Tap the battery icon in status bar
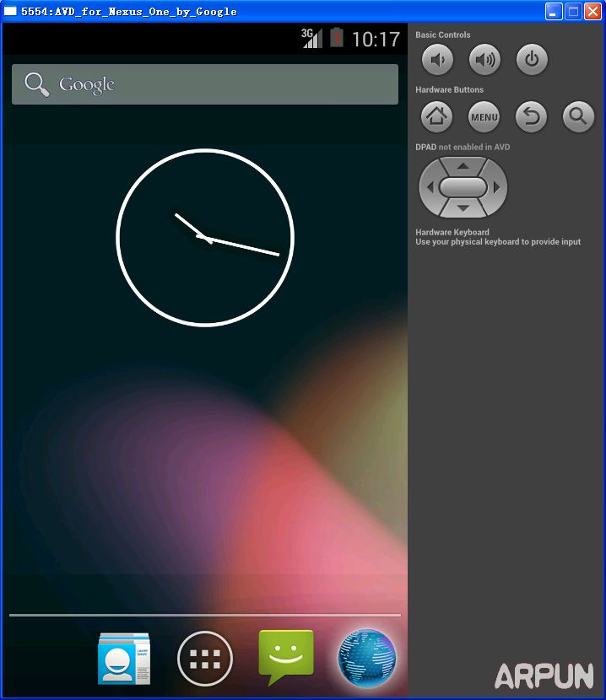This screenshot has width=606, height=700. pos(337,38)
